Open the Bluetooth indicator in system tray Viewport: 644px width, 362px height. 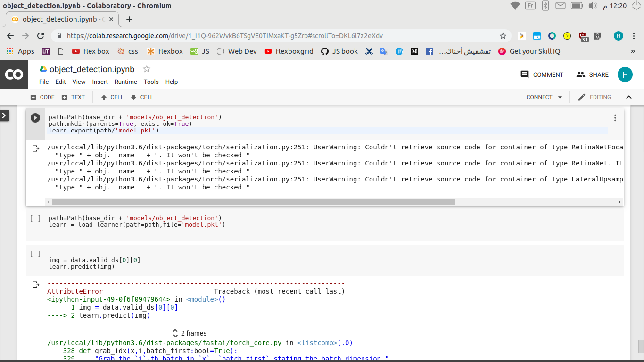[545, 6]
